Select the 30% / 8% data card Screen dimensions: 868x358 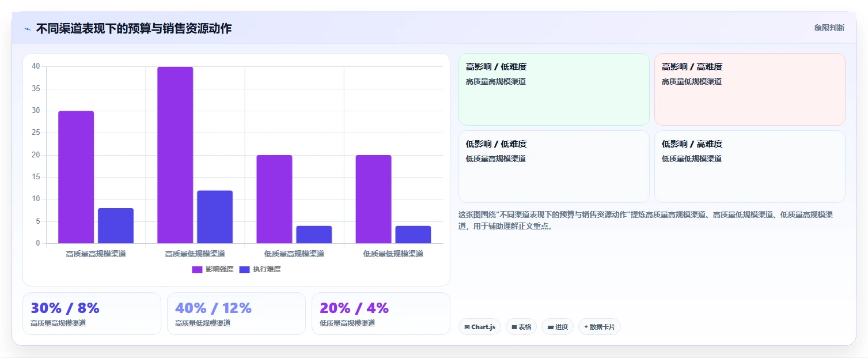coord(92,314)
